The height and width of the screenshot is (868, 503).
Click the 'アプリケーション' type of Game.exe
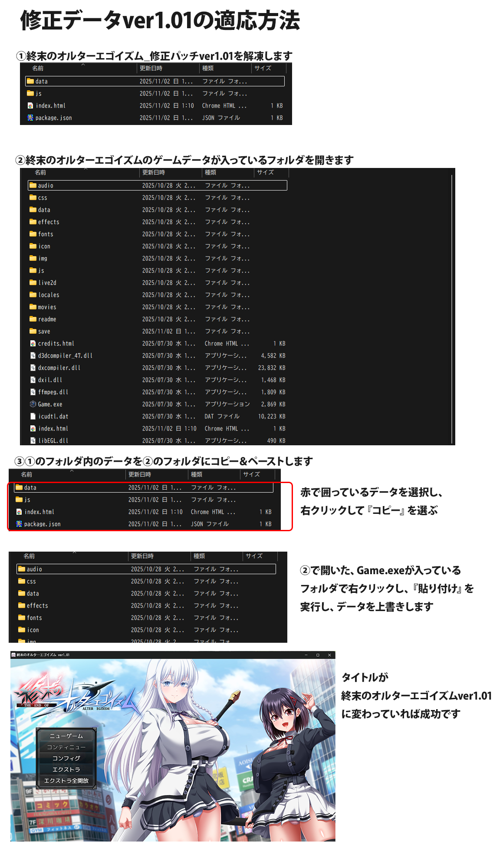(227, 404)
